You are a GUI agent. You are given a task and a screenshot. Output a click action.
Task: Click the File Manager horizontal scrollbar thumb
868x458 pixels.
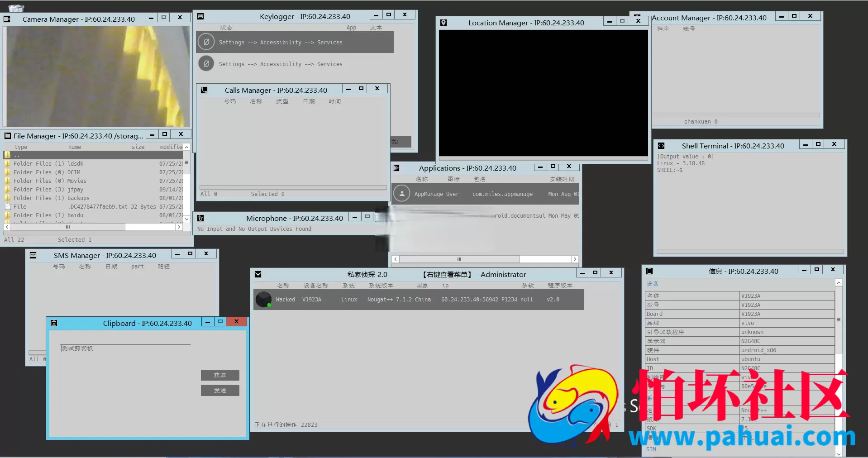click(68, 227)
